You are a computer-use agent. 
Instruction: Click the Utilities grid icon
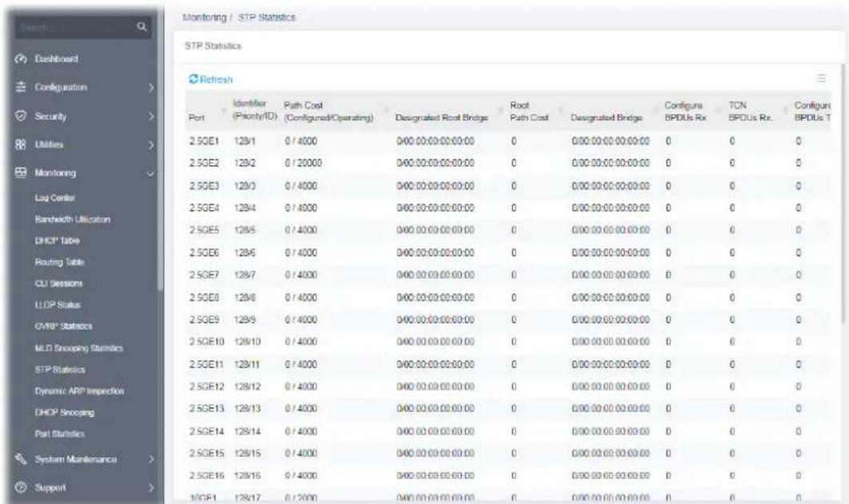(x=21, y=145)
